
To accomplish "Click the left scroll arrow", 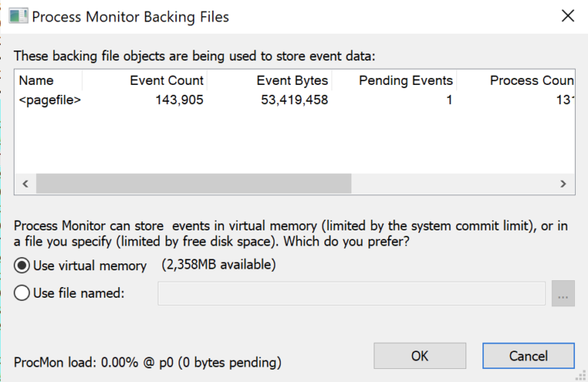I will coord(24,184).
